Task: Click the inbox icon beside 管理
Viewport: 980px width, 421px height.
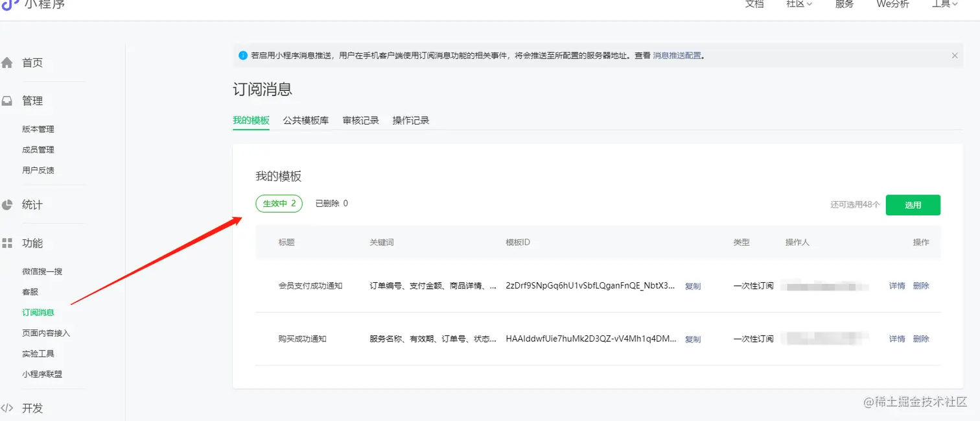Action: coord(7,101)
